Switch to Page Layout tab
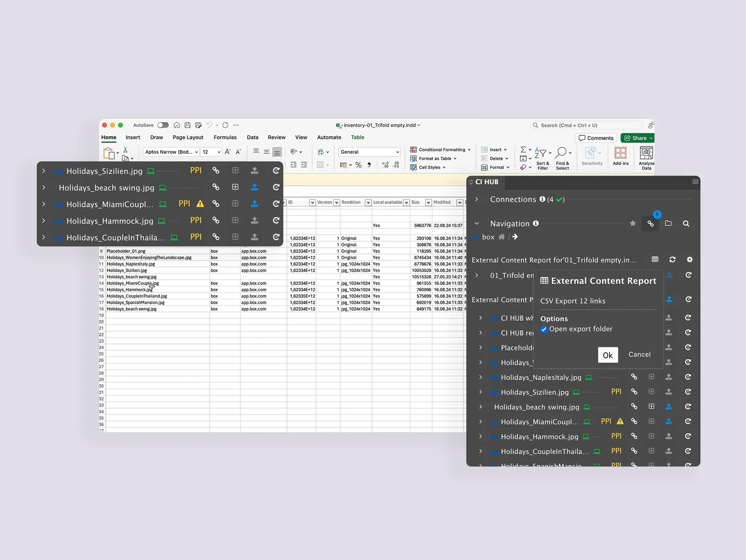The image size is (746, 560). (x=188, y=137)
